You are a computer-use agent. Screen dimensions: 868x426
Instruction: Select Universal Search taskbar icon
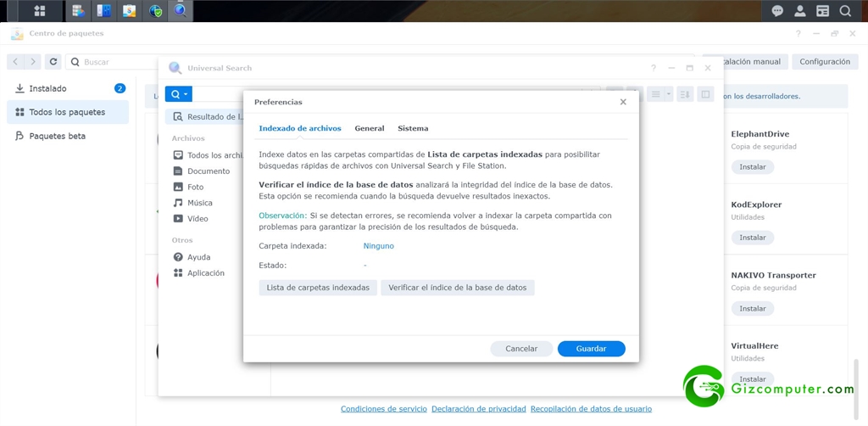[x=181, y=10]
